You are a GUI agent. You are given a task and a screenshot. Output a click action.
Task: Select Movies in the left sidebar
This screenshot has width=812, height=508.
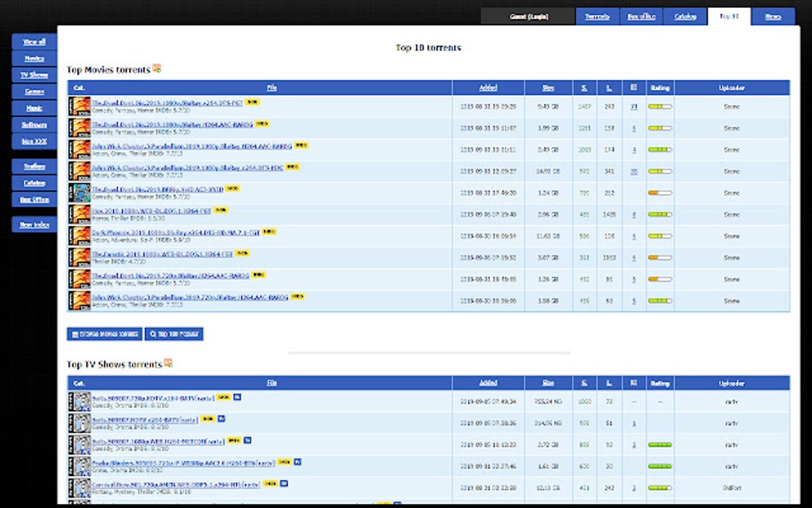pos(33,58)
